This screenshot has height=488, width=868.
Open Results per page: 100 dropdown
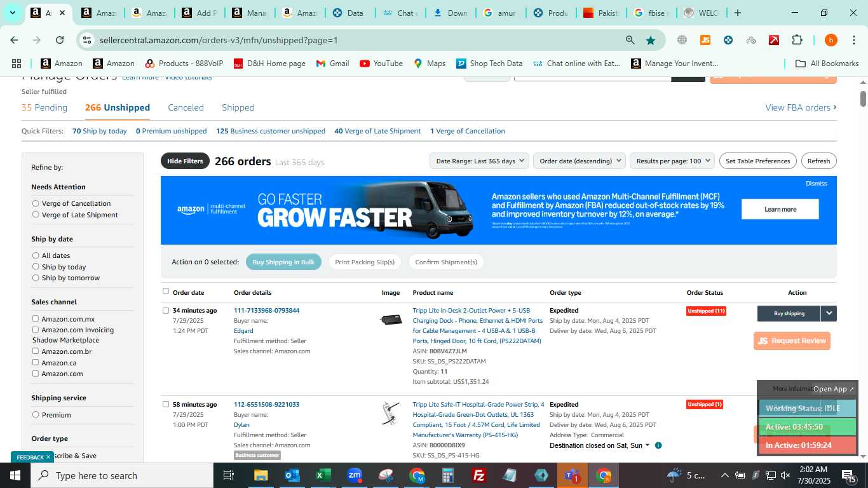point(672,161)
